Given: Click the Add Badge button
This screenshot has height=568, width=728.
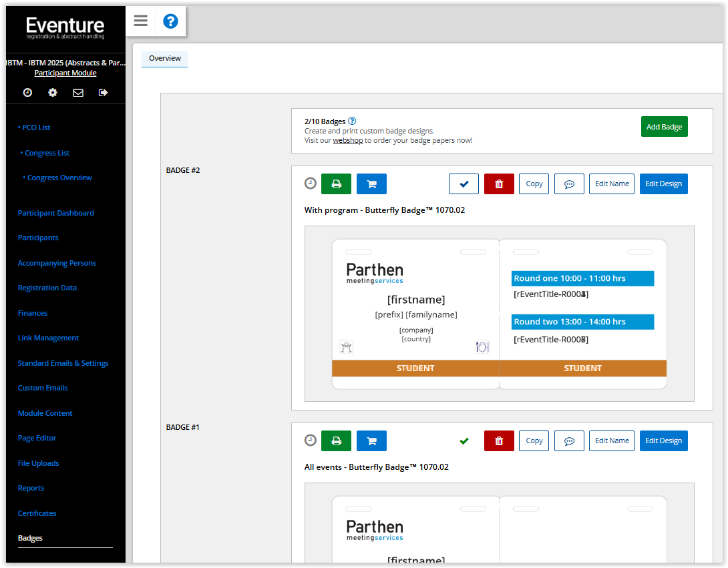Looking at the screenshot, I should 664,127.
